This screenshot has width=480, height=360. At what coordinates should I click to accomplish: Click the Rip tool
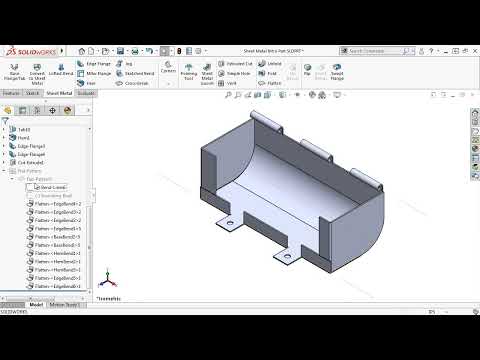coord(307,69)
